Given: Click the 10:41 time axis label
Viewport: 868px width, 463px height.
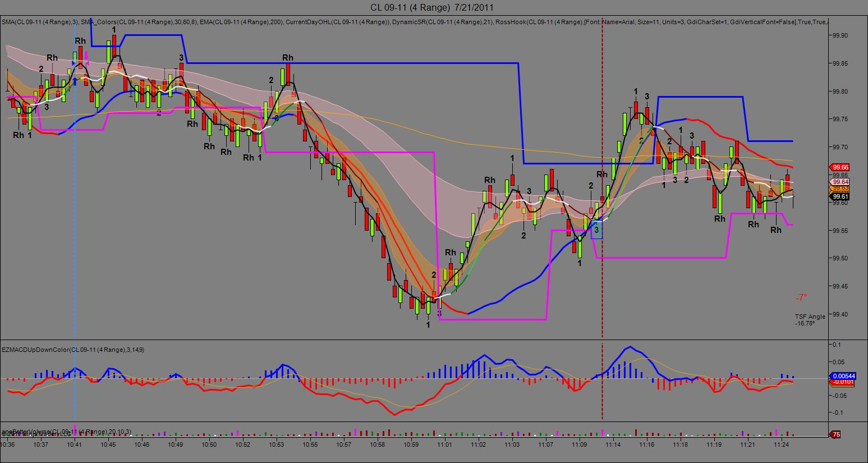Looking at the screenshot, I should 75,444.
